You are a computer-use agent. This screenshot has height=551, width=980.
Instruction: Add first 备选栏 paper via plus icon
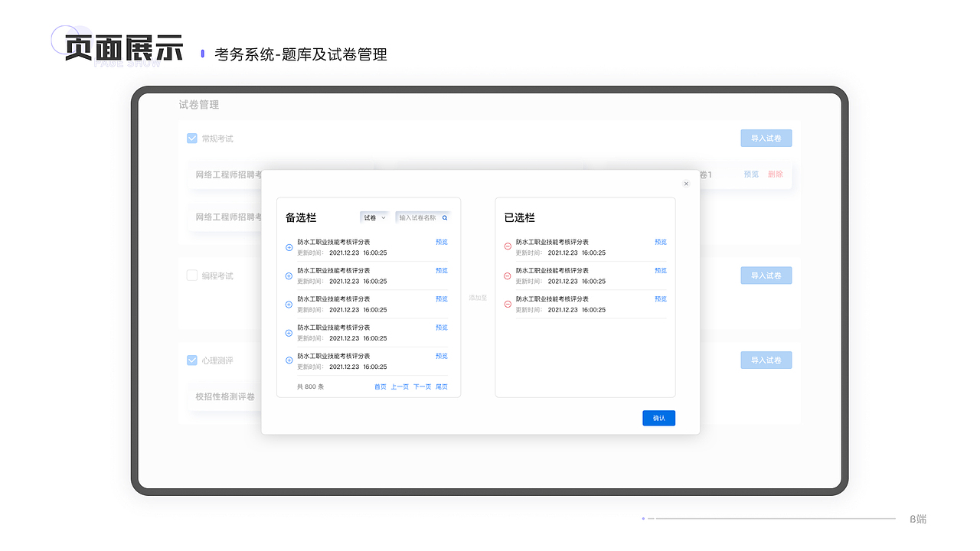coord(289,247)
